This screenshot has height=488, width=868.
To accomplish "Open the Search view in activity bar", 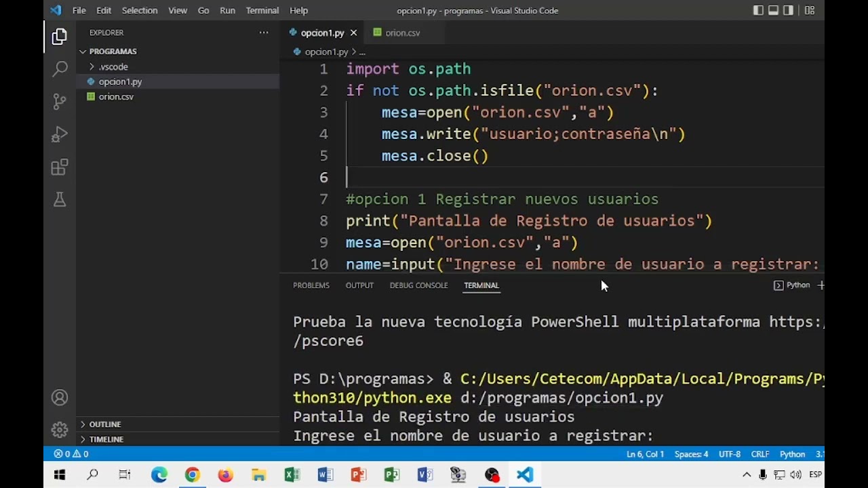I will (60, 68).
